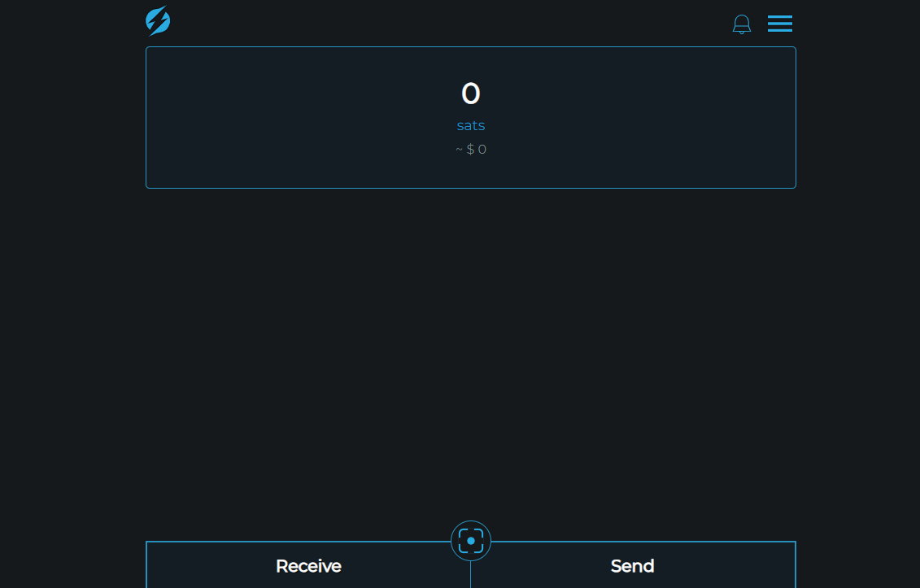Expand the main navigation menu

779,24
